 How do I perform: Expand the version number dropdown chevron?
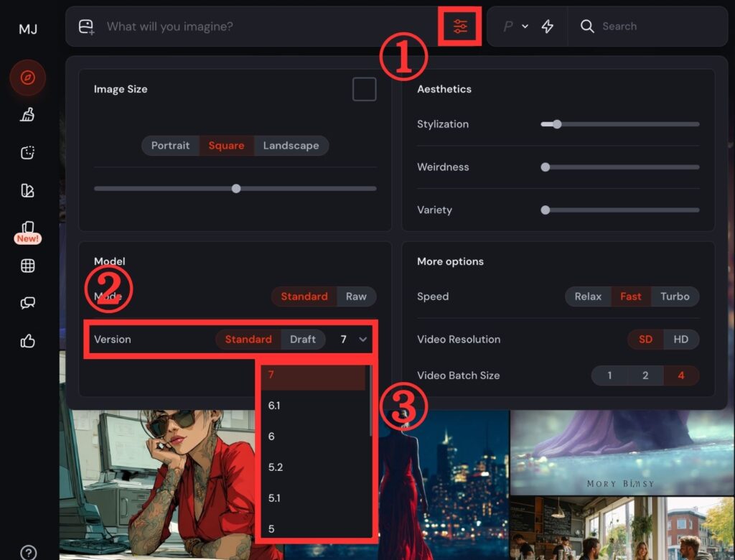pyautogui.click(x=363, y=340)
